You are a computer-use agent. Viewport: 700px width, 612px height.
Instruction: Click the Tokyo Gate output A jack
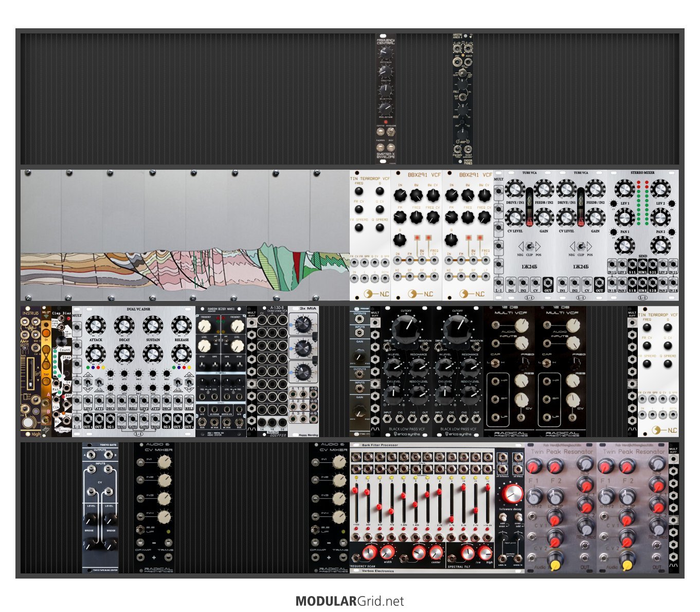[91, 455]
